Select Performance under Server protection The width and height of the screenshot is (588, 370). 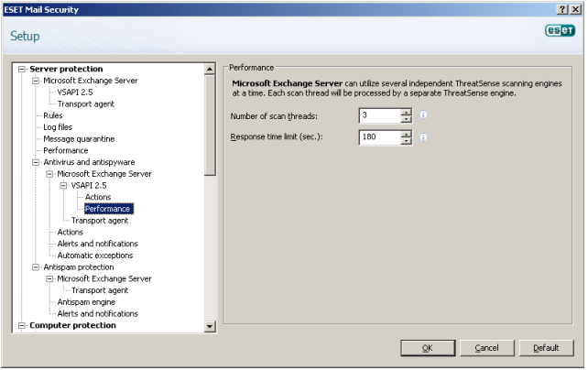pos(66,151)
